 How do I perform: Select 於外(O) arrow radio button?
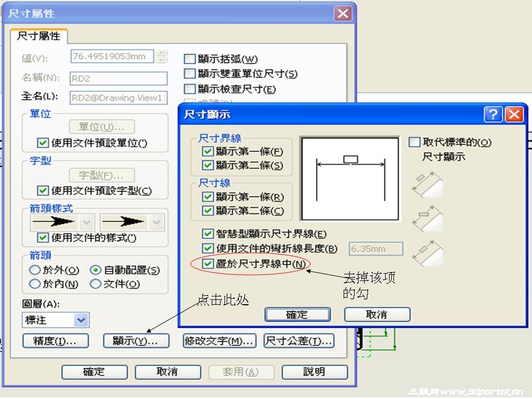[x=34, y=270]
